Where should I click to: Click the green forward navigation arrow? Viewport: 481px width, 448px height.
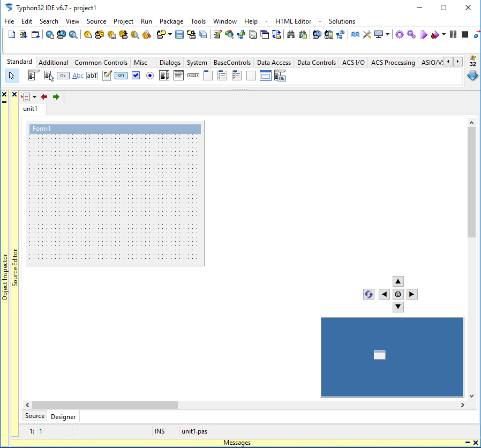[x=56, y=97]
